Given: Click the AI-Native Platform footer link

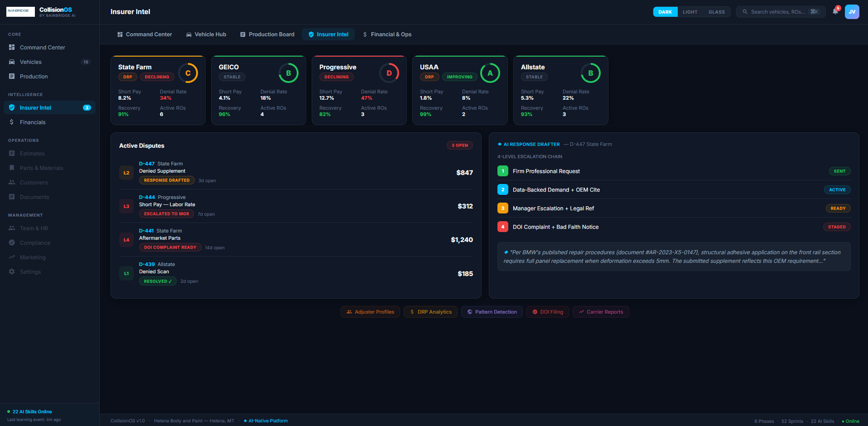Looking at the screenshot, I should (x=265, y=421).
